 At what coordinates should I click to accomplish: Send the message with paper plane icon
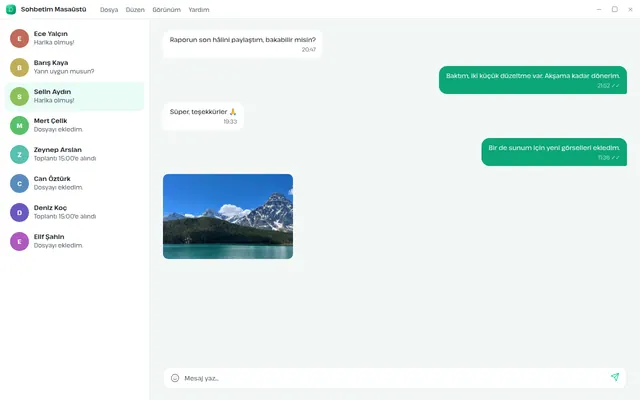click(615, 377)
